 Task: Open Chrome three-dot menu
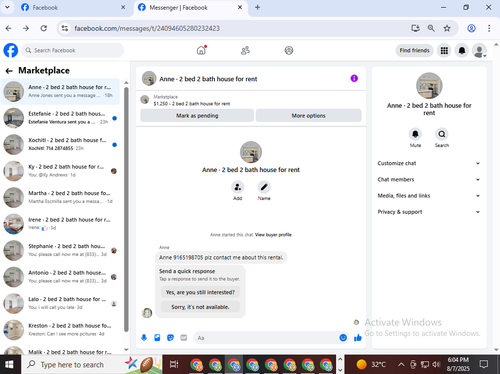tap(489, 28)
